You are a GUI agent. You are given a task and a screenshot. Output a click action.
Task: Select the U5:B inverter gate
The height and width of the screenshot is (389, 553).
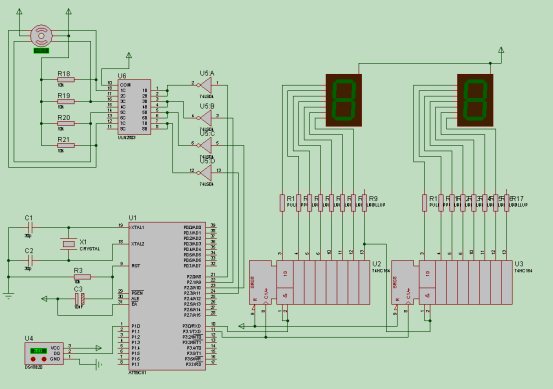pyautogui.click(x=206, y=118)
